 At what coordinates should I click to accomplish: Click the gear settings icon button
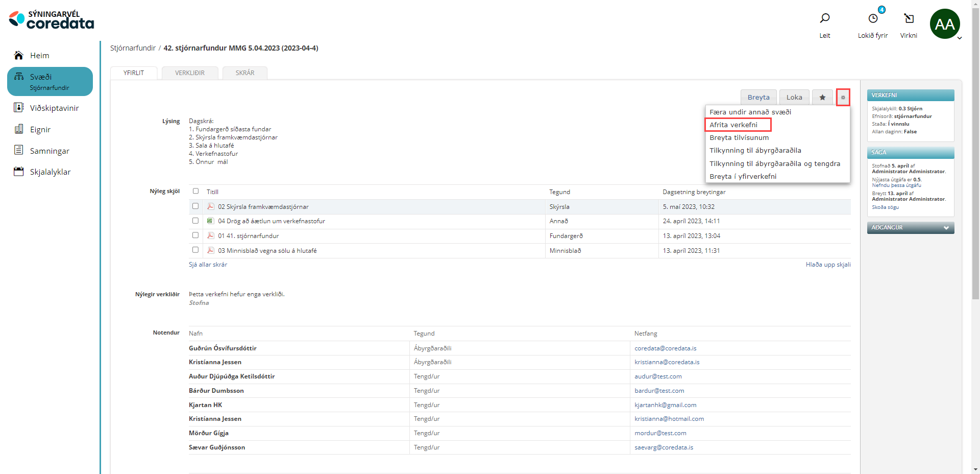(843, 98)
